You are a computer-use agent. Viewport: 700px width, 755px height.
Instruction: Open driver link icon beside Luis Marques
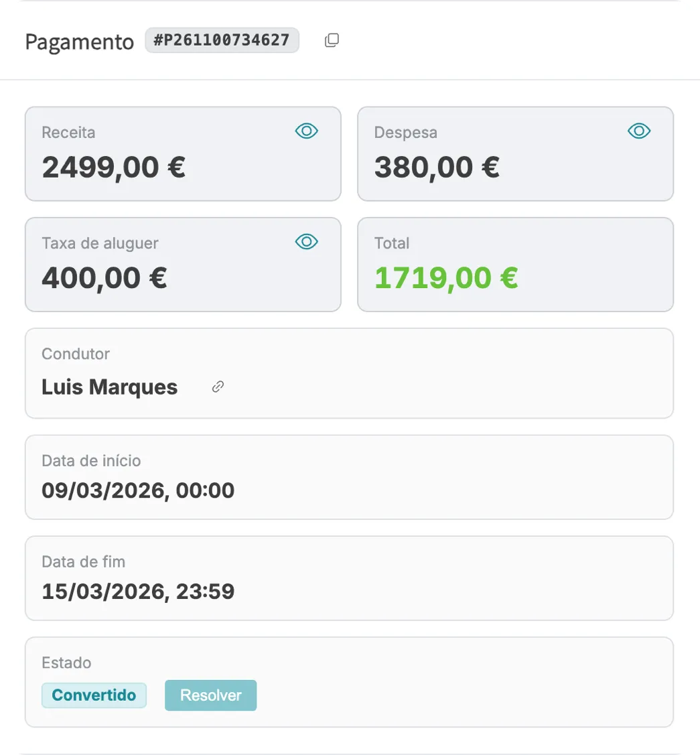(218, 387)
